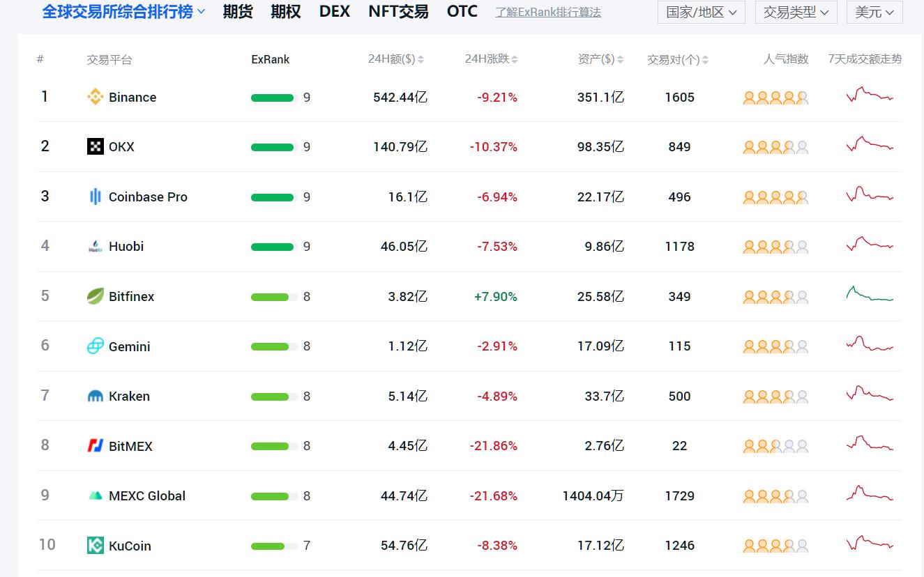Click Bitfinex ExRank score bar

(275, 297)
